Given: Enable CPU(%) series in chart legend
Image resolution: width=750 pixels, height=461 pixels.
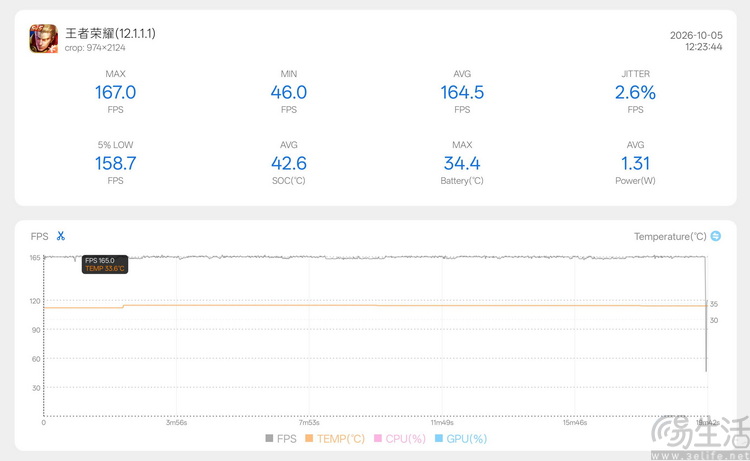Looking at the screenshot, I should pyautogui.click(x=400, y=439).
